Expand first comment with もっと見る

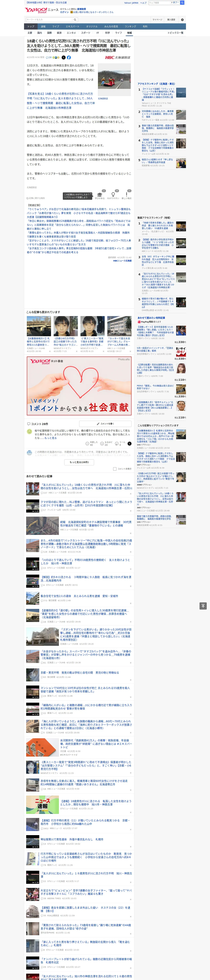[50, 438]
